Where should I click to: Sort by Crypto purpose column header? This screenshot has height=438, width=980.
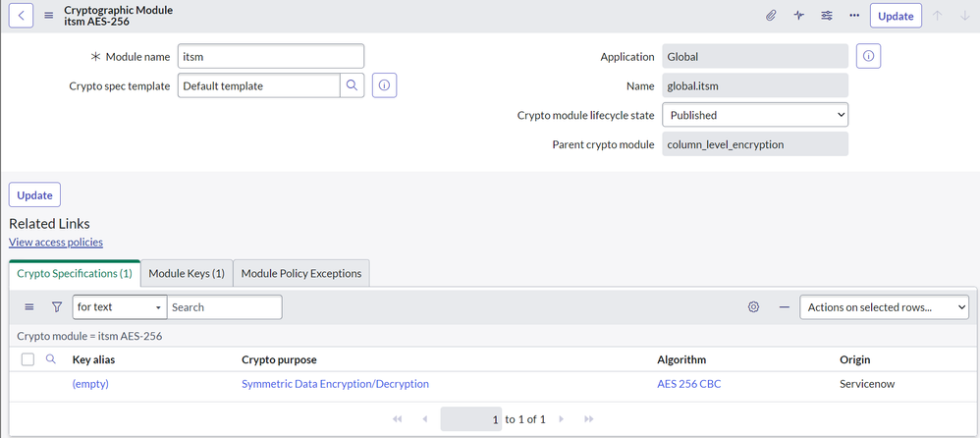click(279, 359)
